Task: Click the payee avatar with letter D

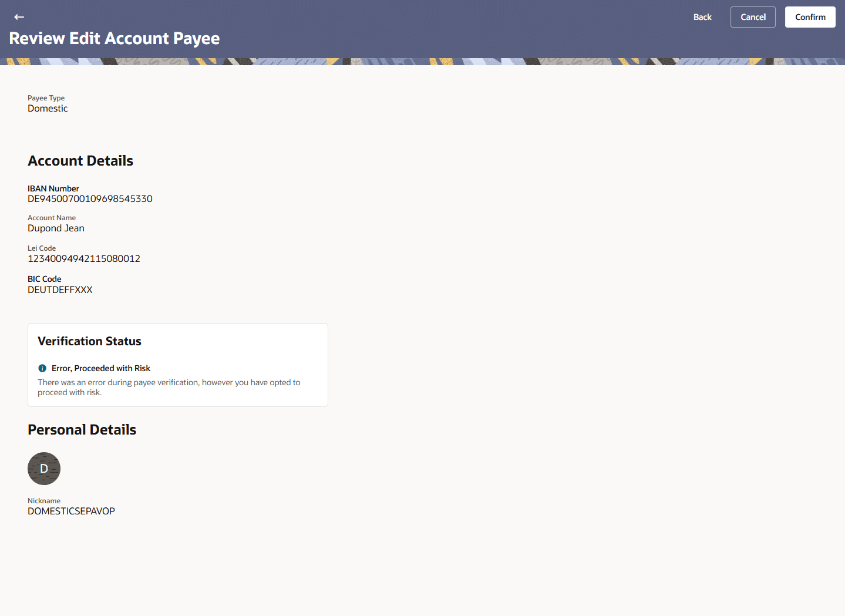Action: 44,469
